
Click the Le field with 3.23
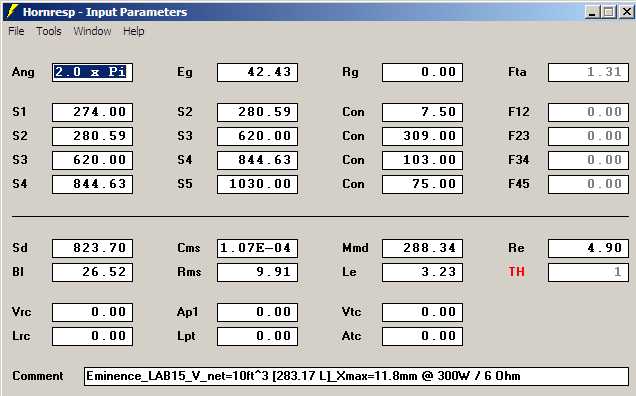422,272
